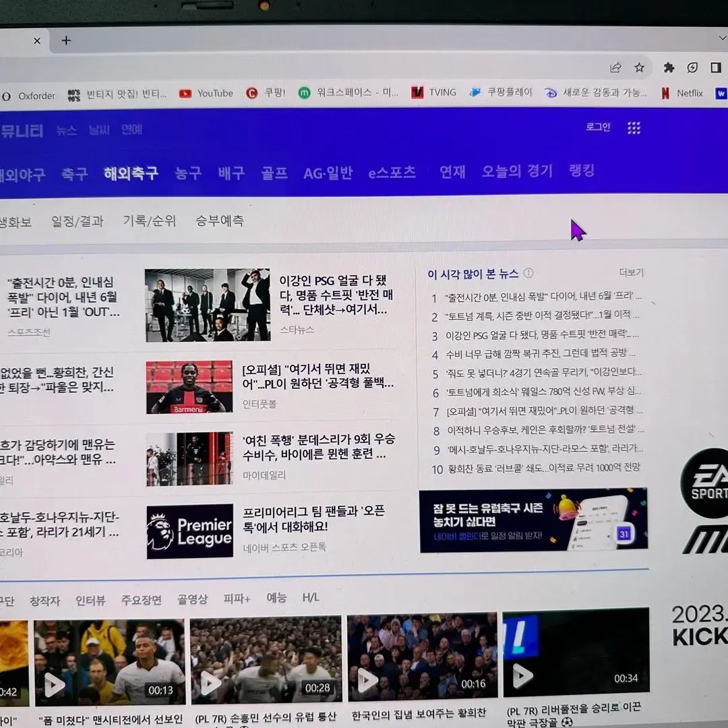Select the 농구 sports tab
Screen dimensions: 728x728
pos(188,173)
